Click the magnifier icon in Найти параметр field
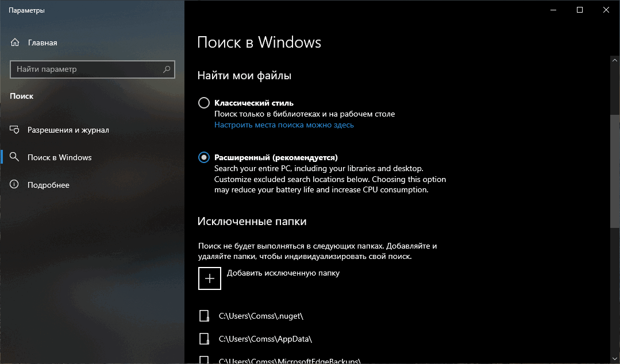Viewport: 620px width, 364px height. click(x=167, y=69)
